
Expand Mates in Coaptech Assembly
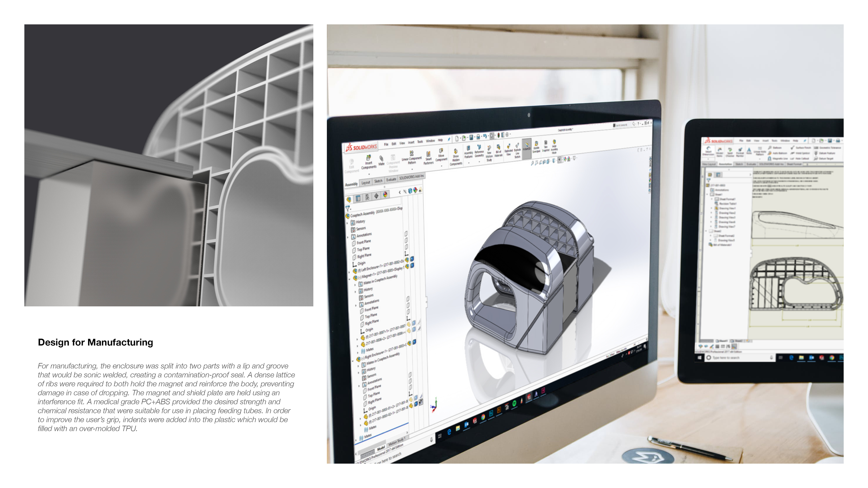coord(356,285)
